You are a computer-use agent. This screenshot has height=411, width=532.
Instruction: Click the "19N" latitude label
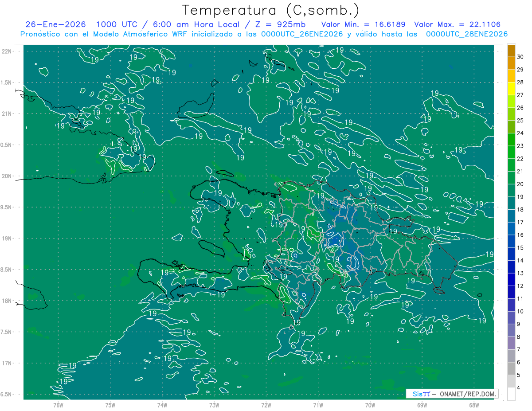pos(8,239)
